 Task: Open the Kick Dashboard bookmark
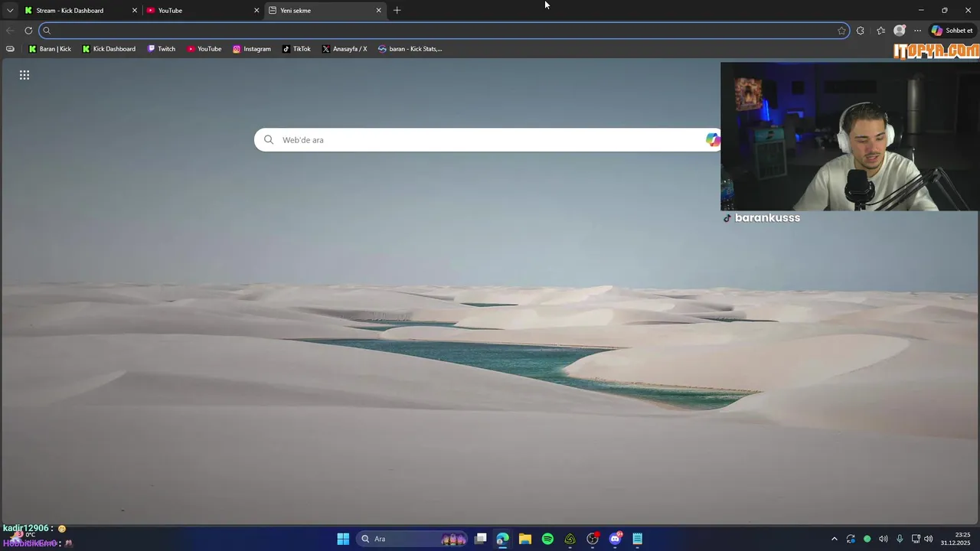[109, 49]
